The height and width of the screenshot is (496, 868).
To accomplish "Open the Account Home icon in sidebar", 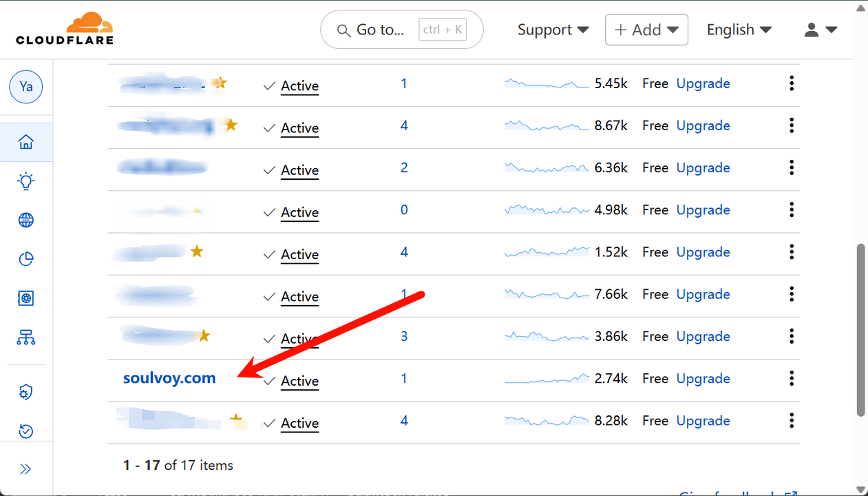I will click(25, 141).
